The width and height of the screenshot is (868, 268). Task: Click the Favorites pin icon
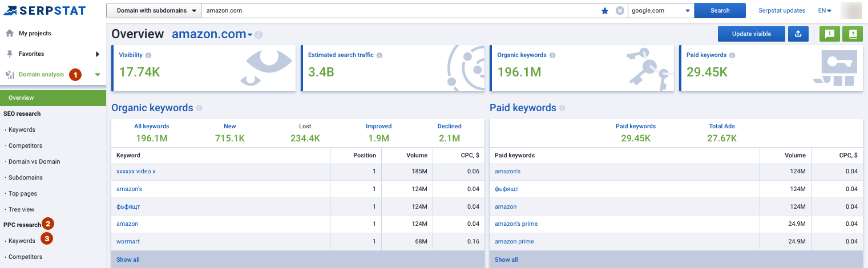(10, 54)
